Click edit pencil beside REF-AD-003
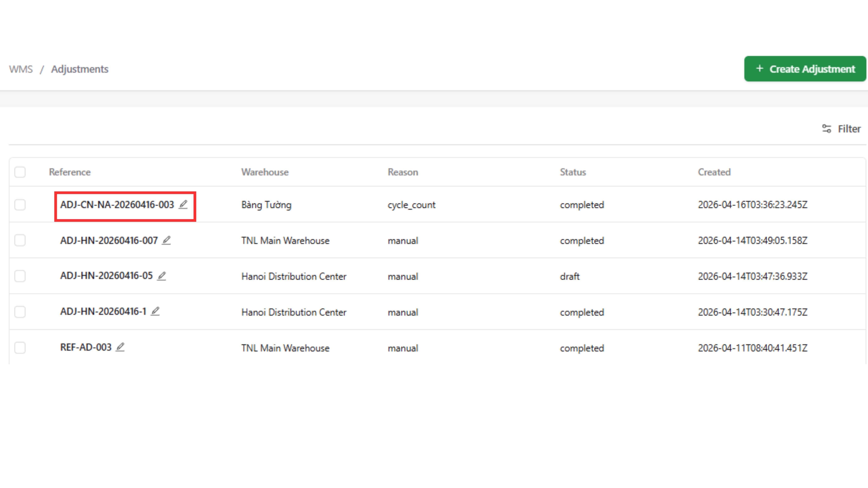The height and width of the screenshot is (488, 868). tap(120, 347)
